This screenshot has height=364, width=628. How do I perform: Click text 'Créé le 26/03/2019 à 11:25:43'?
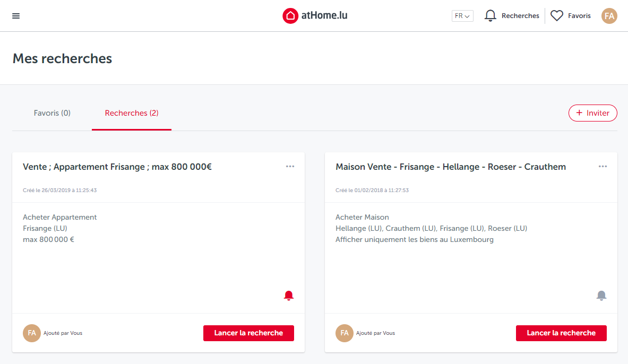pyautogui.click(x=59, y=190)
